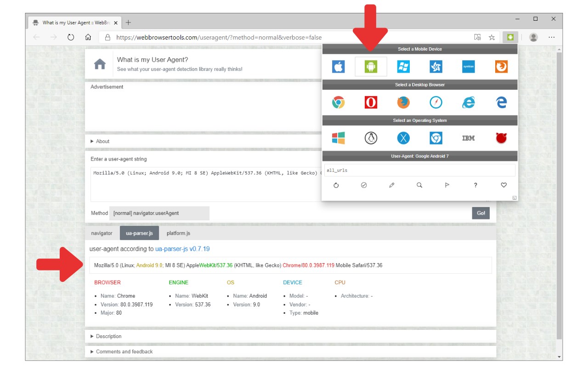Select the Android mobile device icon

pos(371,67)
